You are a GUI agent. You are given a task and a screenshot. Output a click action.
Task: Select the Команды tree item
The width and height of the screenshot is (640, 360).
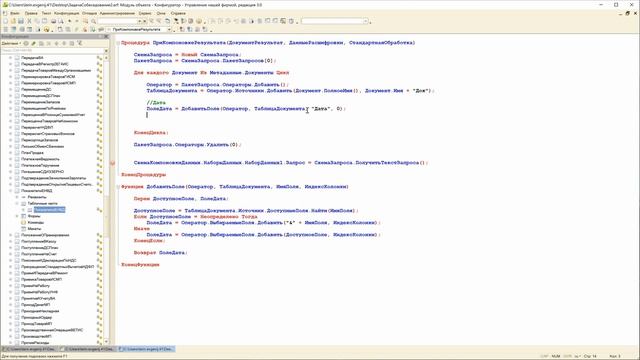pos(36,222)
